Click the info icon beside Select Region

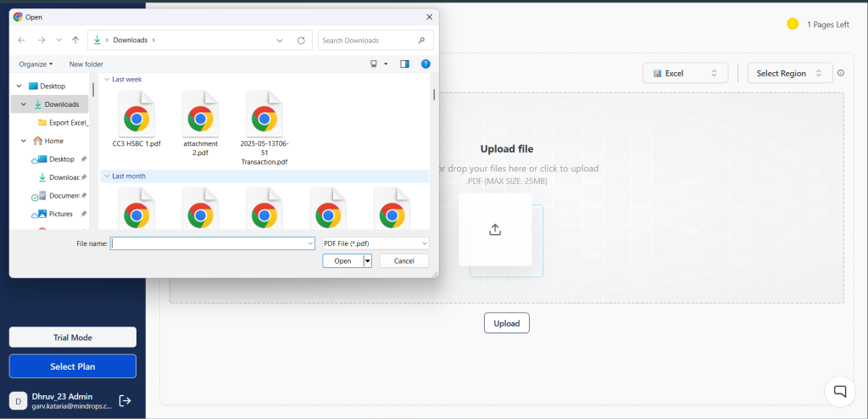pos(841,73)
